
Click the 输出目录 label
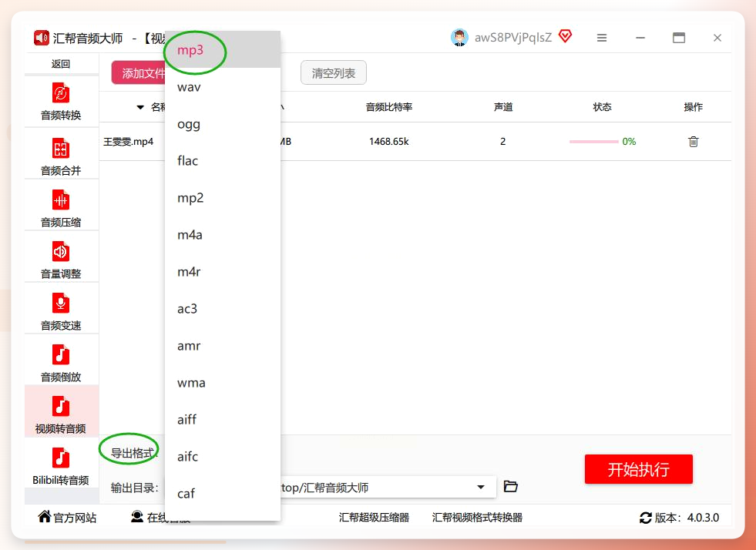pyautogui.click(x=135, y=488)
